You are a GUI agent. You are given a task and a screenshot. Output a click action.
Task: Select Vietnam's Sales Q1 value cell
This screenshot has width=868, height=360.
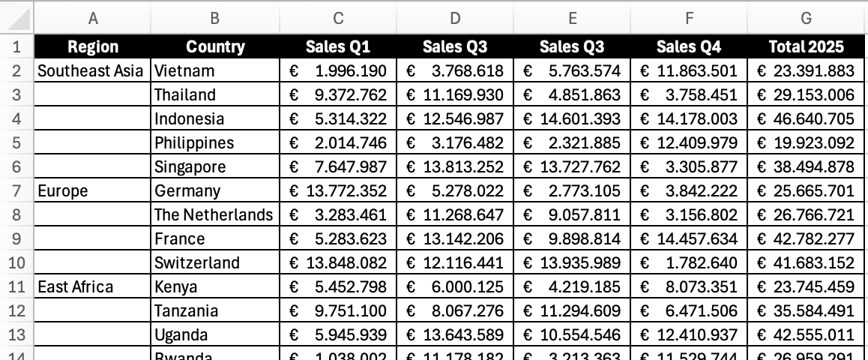(338, 70)
